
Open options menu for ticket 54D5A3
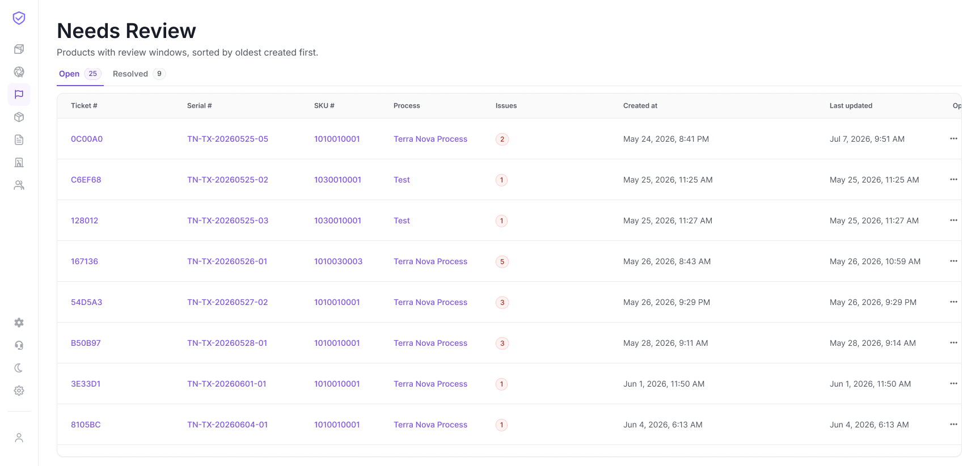click(953, 302)
